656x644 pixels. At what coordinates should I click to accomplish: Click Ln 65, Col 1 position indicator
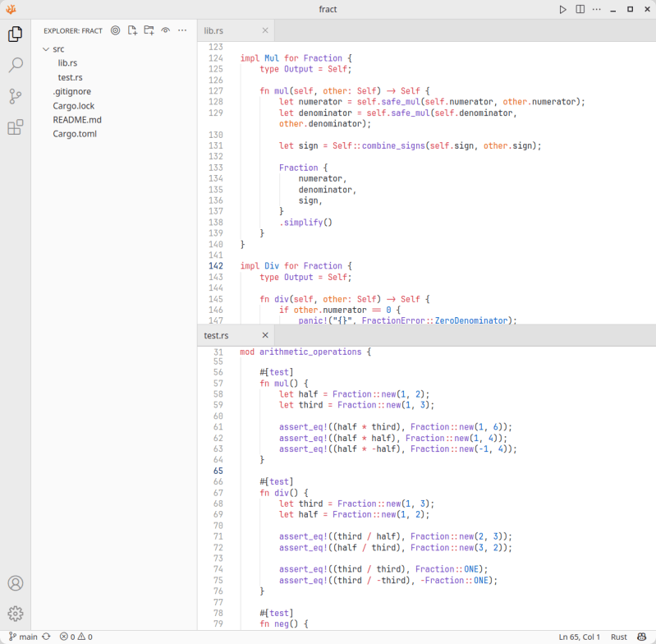pos(580,637)
